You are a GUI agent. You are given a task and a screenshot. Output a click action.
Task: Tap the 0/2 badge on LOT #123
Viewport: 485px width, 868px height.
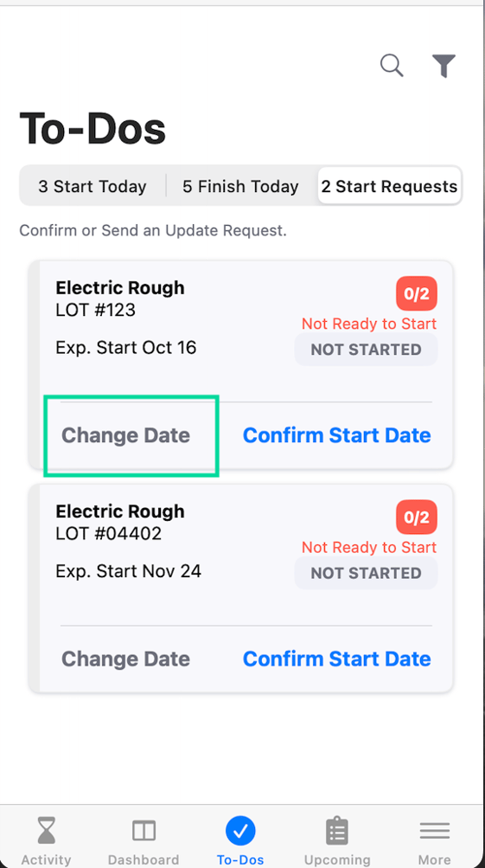click(x=417, y=294)
